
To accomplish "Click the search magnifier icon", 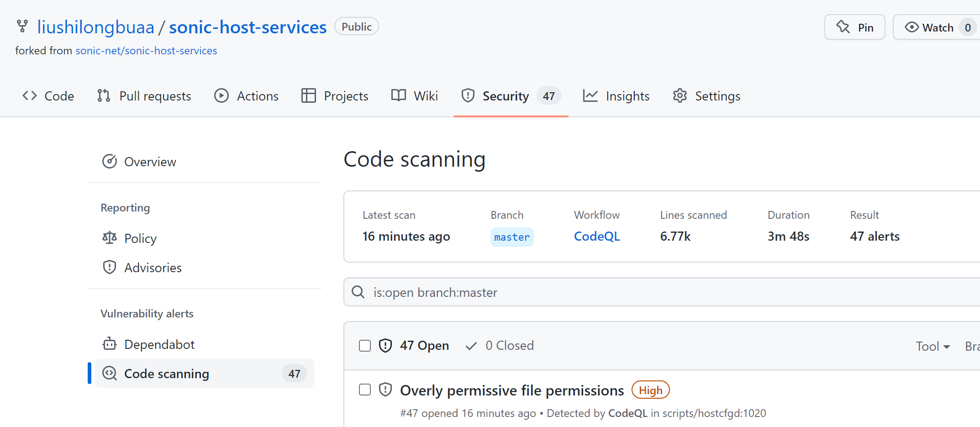I will click(358, 292).
